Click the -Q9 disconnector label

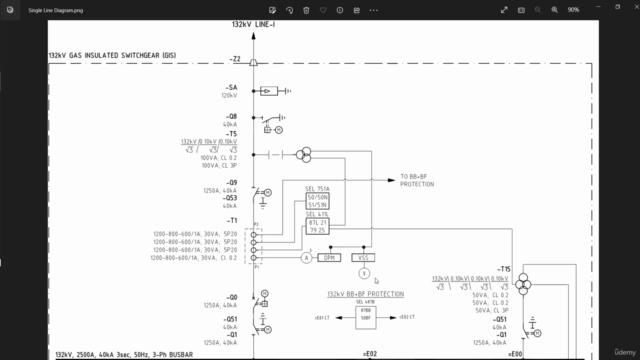click(x=231, y=183)
